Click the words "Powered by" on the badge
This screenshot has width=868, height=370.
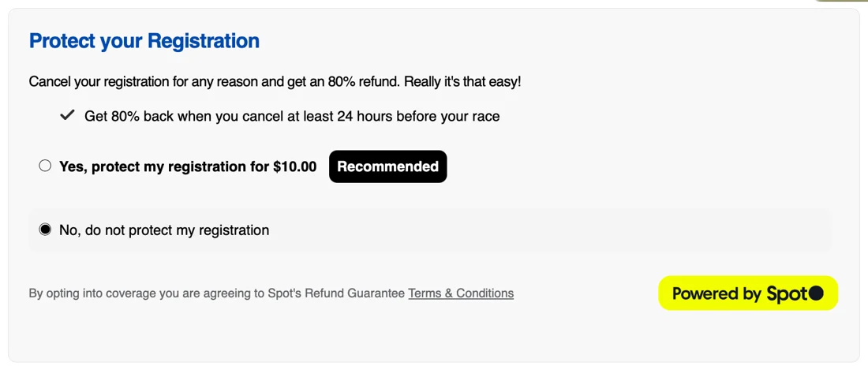pos(716,293)
